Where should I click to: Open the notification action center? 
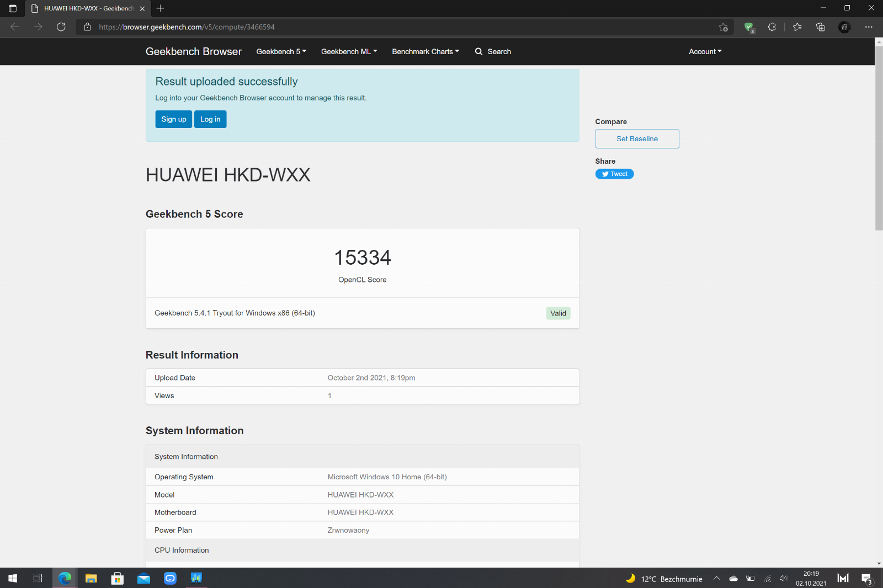(867, 579)
